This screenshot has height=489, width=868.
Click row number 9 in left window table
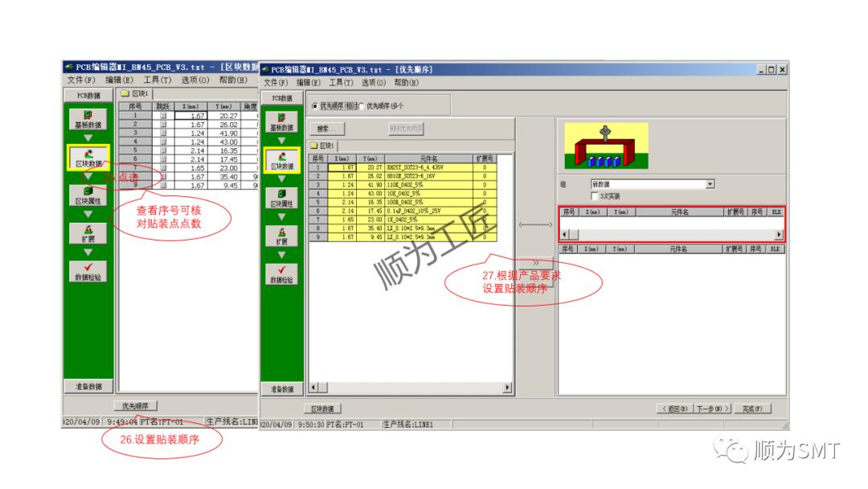[135, 185]
